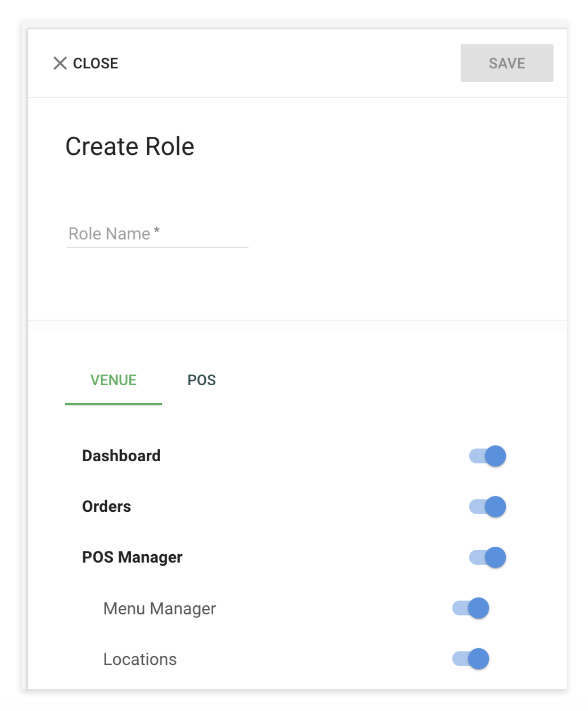
Task: Click the SAVE button
Action: click(x=507, y=63)
